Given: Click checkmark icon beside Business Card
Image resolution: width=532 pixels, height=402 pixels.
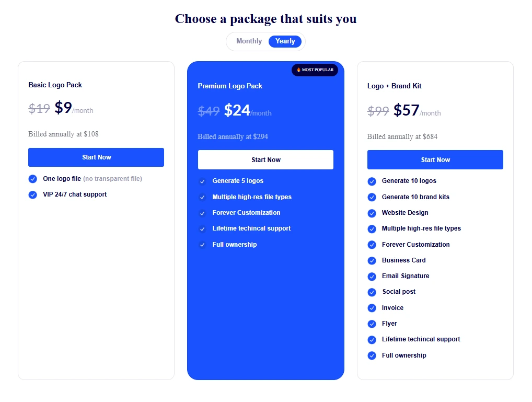Looking at the screenshot, I should pyautogui.click(x=372, y=260).
